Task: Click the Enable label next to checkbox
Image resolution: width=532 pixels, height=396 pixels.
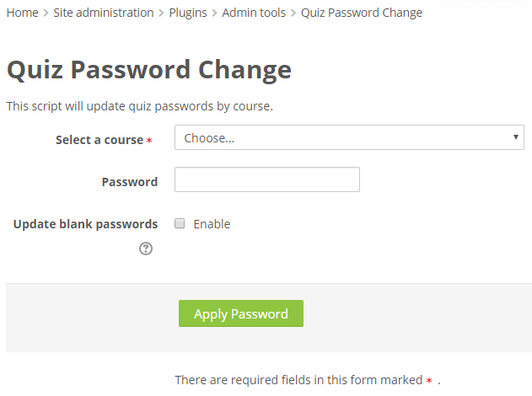Action: point(212,224)
